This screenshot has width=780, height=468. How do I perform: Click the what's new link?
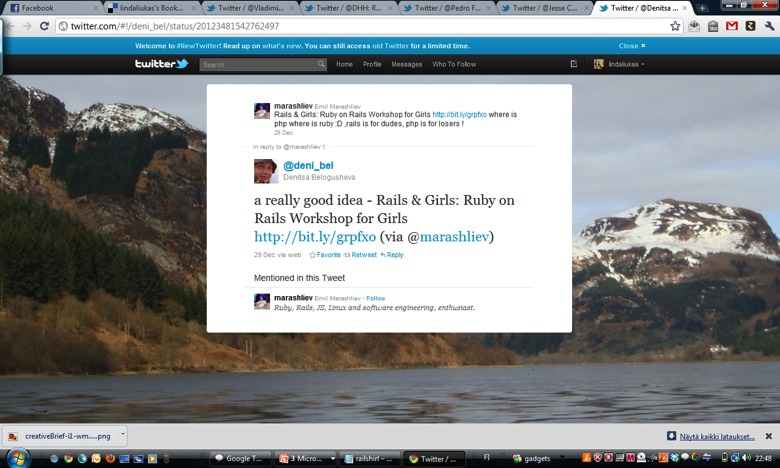click(x=282, y=46)
